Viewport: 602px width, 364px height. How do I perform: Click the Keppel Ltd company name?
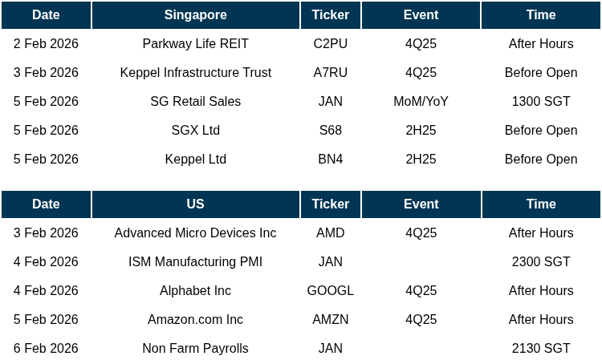tap(195, 160)
